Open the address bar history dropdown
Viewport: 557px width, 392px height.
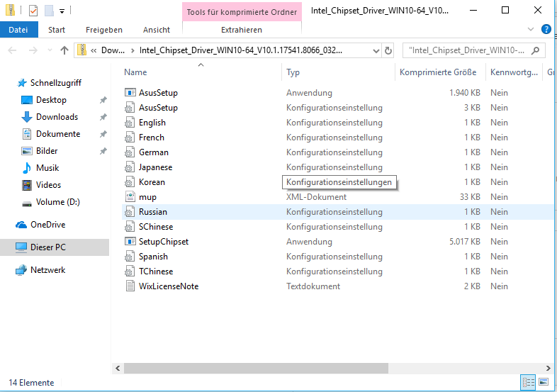(x=376, y=51)
